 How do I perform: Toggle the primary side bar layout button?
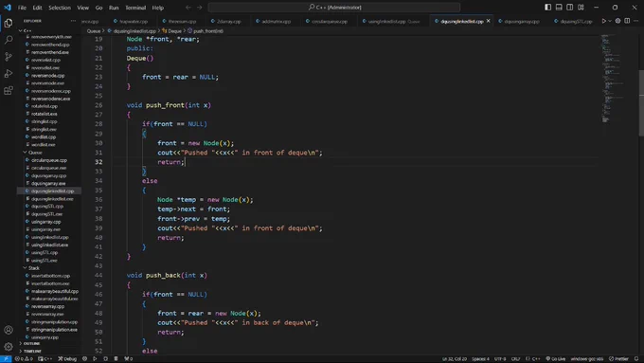click(548, 8)
